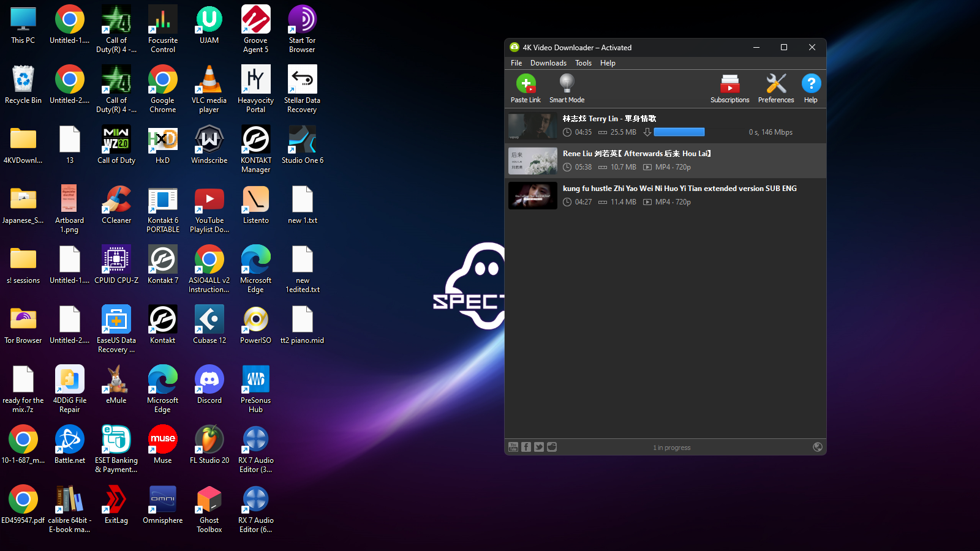
Task: Click the Twitter icon in the status bar
Action: click(539, 447)
